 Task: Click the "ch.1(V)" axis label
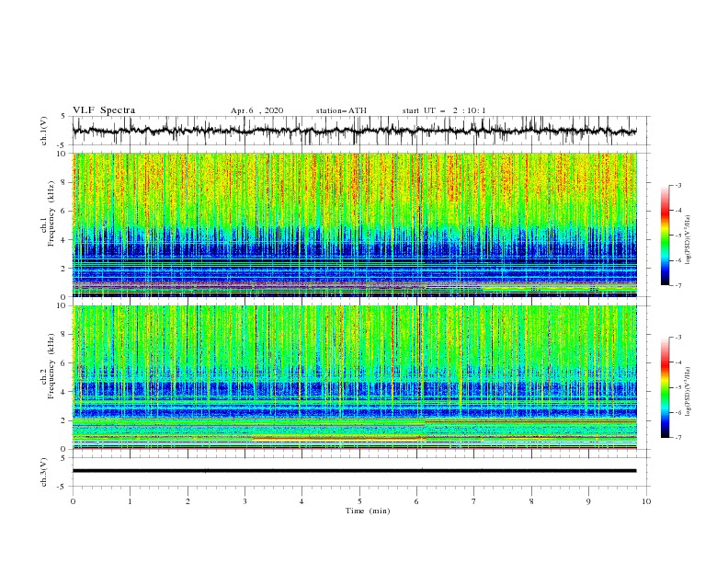point(44,131)
